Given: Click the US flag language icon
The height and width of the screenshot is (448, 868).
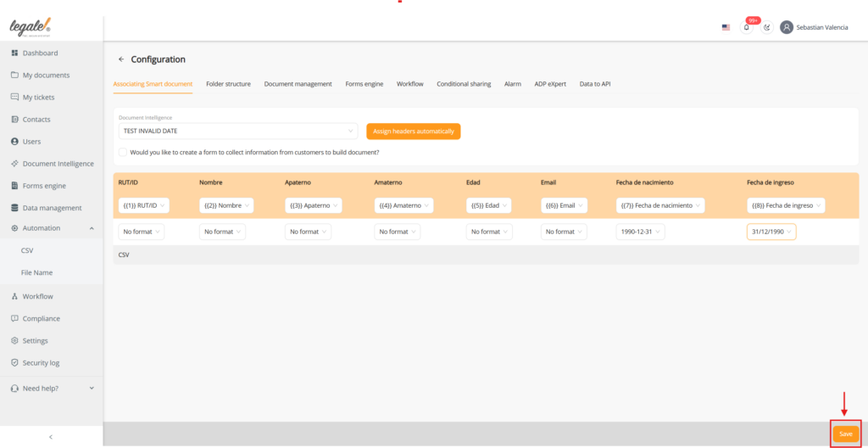Looking at the screenshot, I should click(726, 27).
